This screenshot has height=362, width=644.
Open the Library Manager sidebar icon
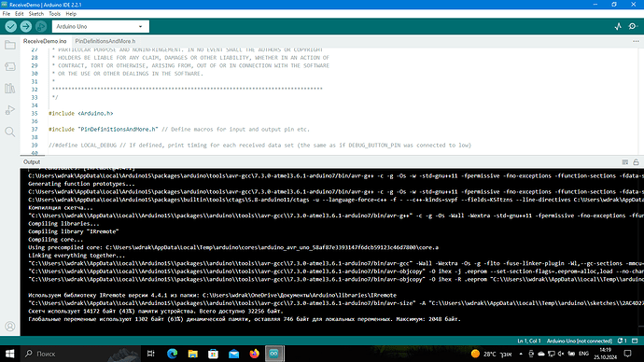click(10, 89)
